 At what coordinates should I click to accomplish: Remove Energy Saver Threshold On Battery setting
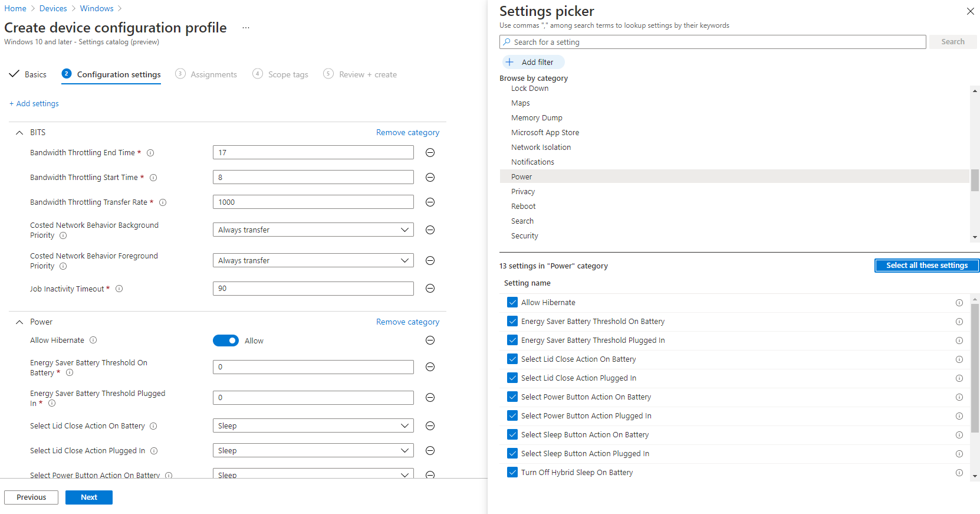430,367
